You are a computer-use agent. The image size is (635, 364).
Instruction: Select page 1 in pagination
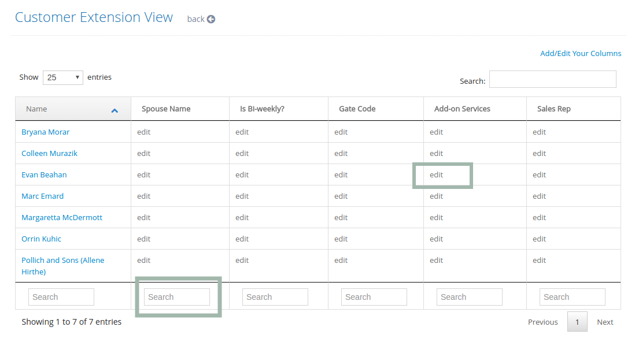click(x=577, y=322)
